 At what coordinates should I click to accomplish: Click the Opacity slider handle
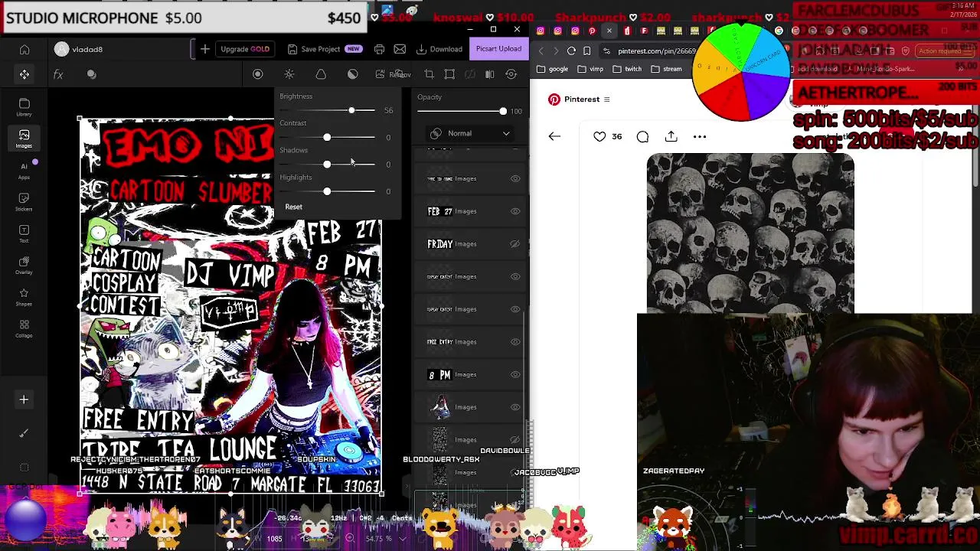click(x=503, y=112)
